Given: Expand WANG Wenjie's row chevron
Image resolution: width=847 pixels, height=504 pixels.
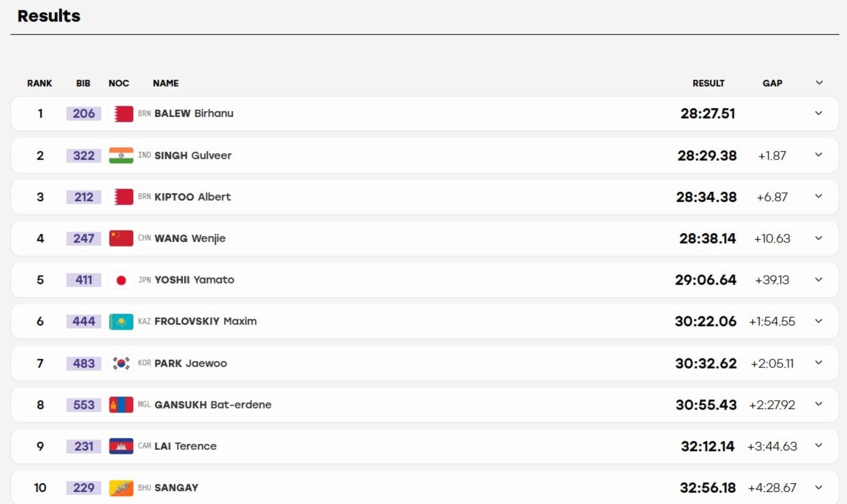Looking at the screenshot, I should (818, 238).
